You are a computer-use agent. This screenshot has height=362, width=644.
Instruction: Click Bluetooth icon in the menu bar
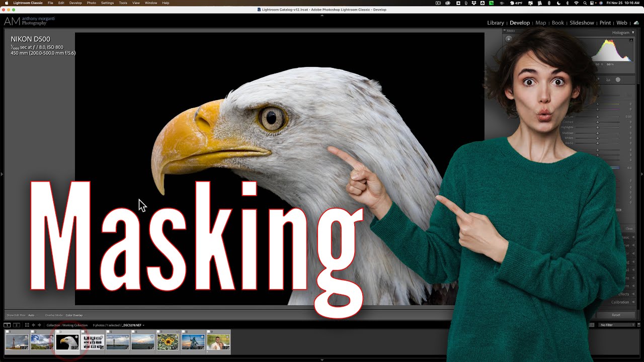[568, 3]
